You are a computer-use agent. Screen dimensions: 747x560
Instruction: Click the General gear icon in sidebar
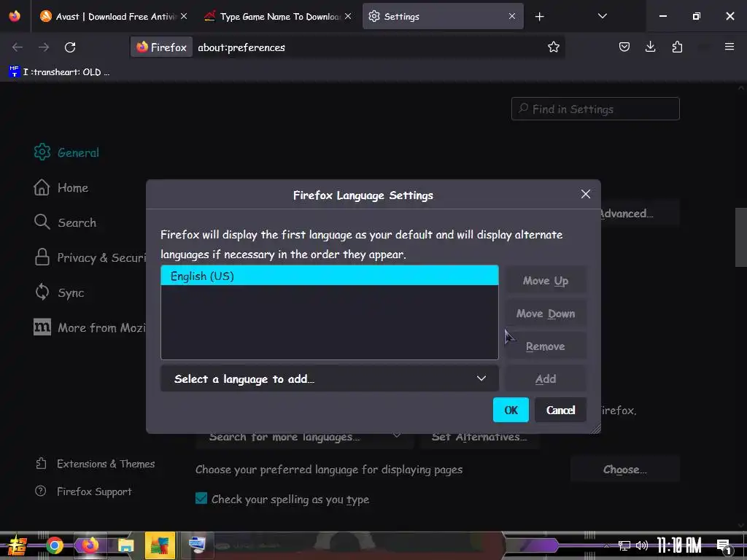[x=42, y=152]
